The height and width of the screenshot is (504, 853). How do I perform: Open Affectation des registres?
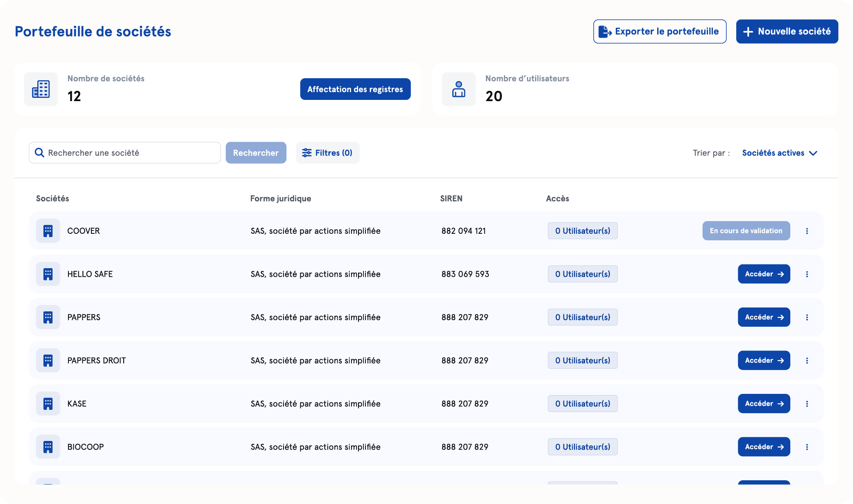355,89
